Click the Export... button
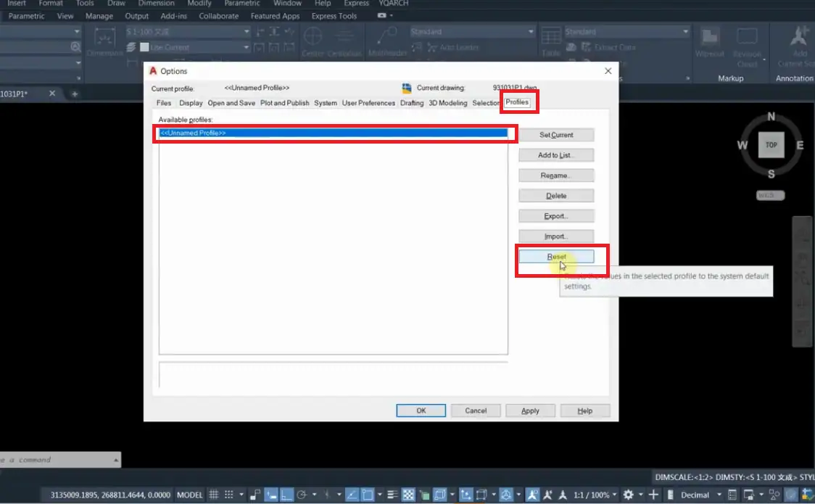The image size is (815, 504). pyautogui.click(x=556, y=216)
